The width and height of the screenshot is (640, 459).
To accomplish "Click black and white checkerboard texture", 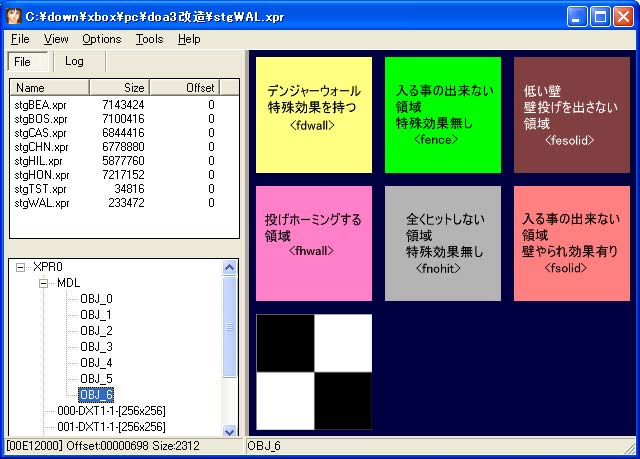I will (x=314, y=372).
